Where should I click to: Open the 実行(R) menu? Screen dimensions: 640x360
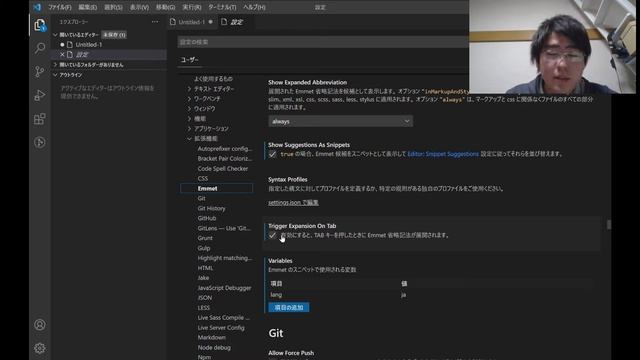191,7
